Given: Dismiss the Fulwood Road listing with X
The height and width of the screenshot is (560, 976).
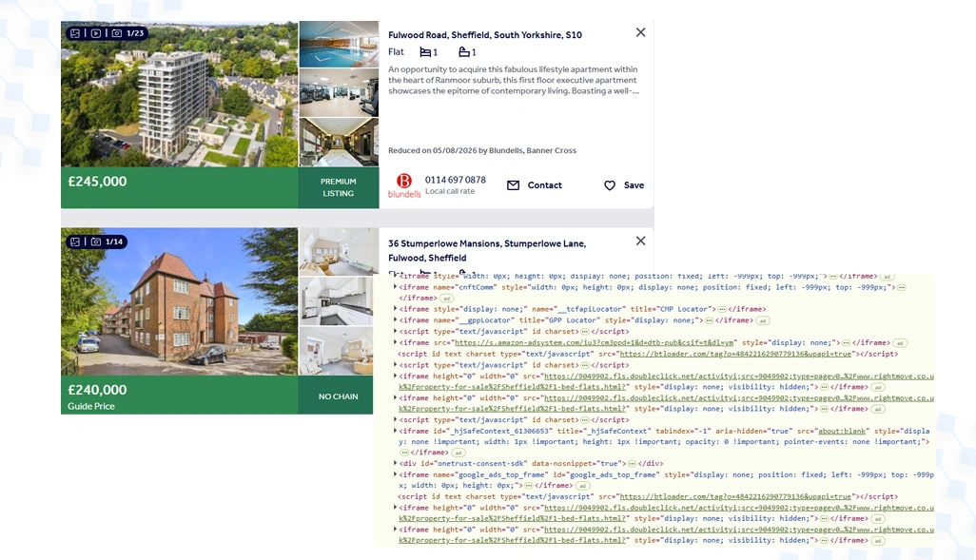Looking at the screenshot, I should point(640,32).
